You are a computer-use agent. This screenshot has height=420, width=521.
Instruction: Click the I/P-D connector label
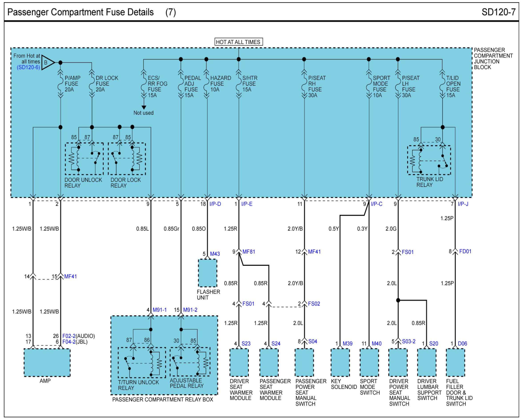tap(215, 204)
